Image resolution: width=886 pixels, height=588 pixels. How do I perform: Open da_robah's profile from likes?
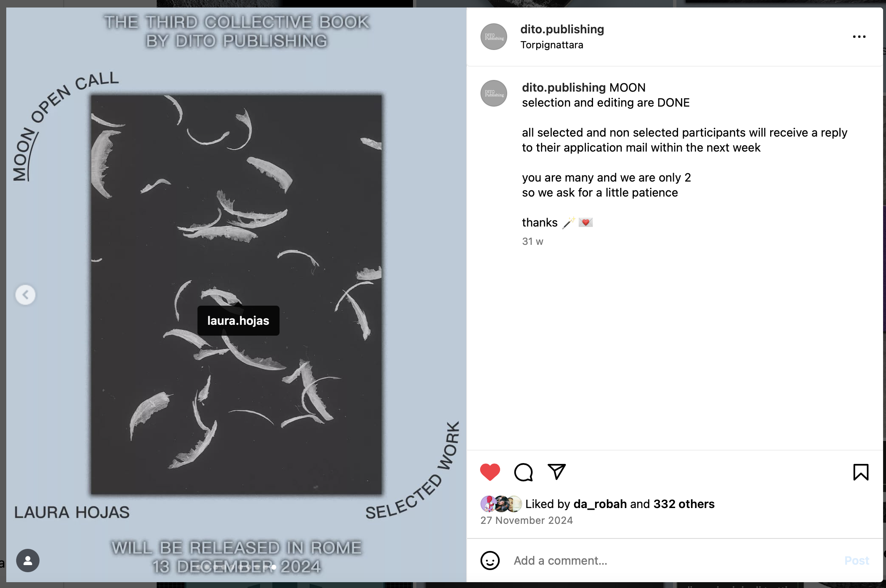click(x=600, y=504)
